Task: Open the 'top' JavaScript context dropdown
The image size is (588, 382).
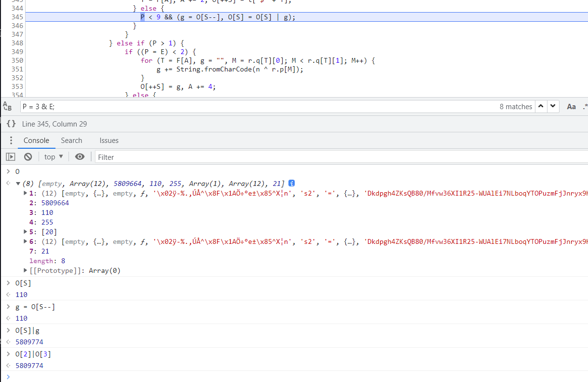Action: 54,157
